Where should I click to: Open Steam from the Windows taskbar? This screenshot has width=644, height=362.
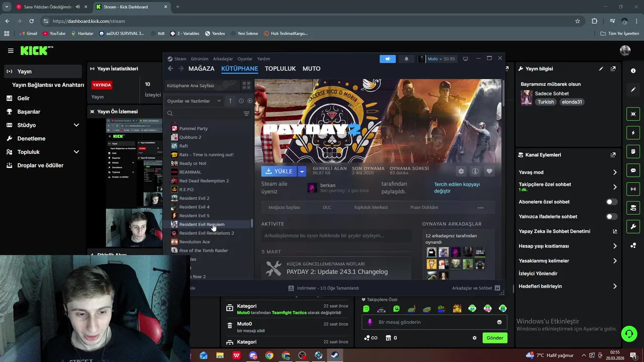[x=335, y=355]
